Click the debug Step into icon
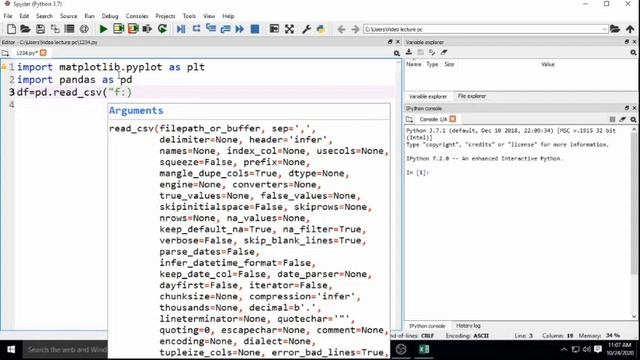This screenshot has height=360, width=640. [211, 29]
